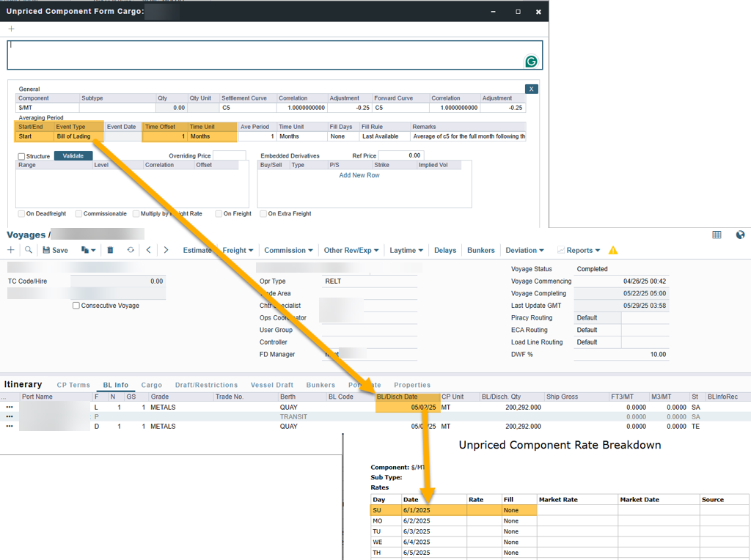Click the Grammarly icon in the text box
The width and height of the screenshot is (751, 560).
pos(531,62)
